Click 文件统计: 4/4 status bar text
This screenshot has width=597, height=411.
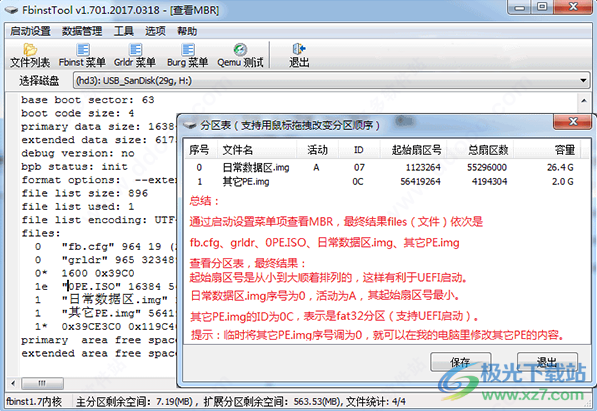click(x=375, y=401)
